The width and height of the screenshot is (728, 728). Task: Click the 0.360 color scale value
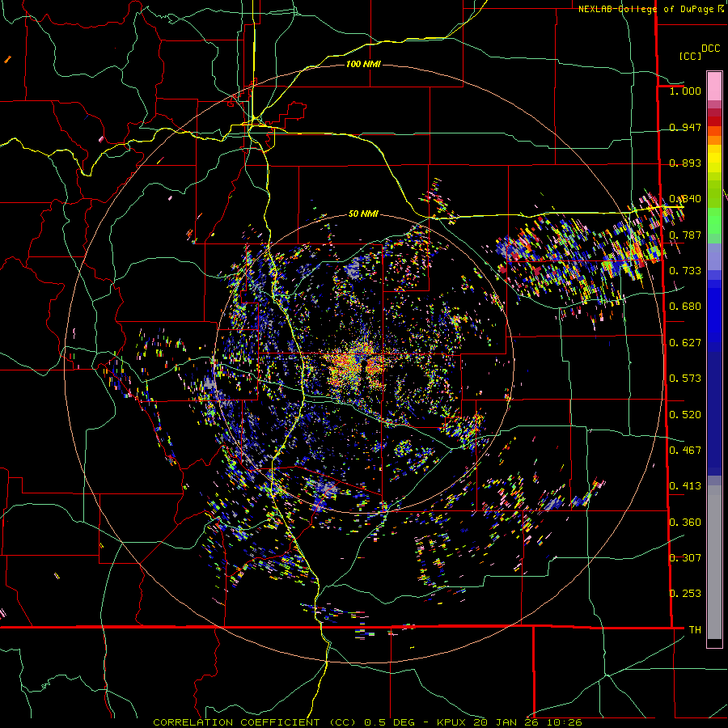685,523
